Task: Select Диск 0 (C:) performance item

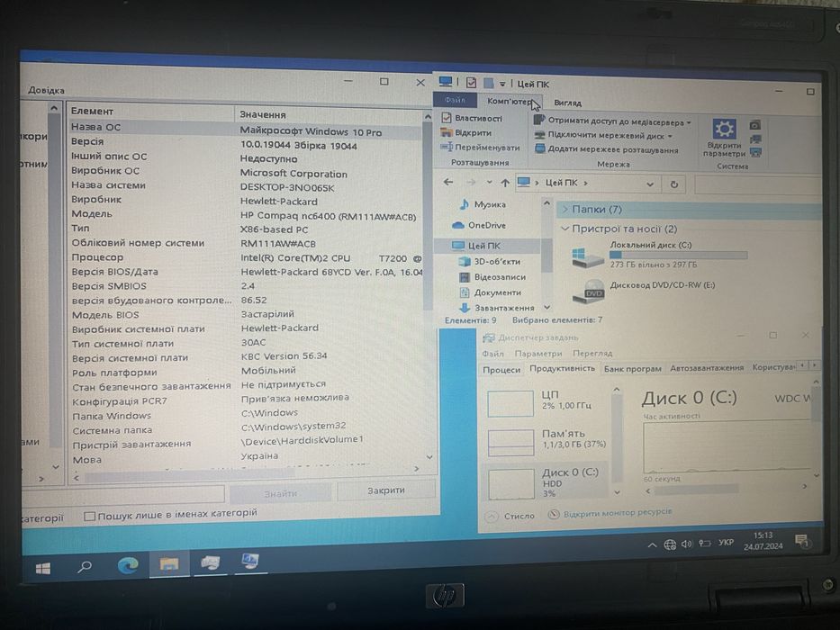Action: click(546, 482)
